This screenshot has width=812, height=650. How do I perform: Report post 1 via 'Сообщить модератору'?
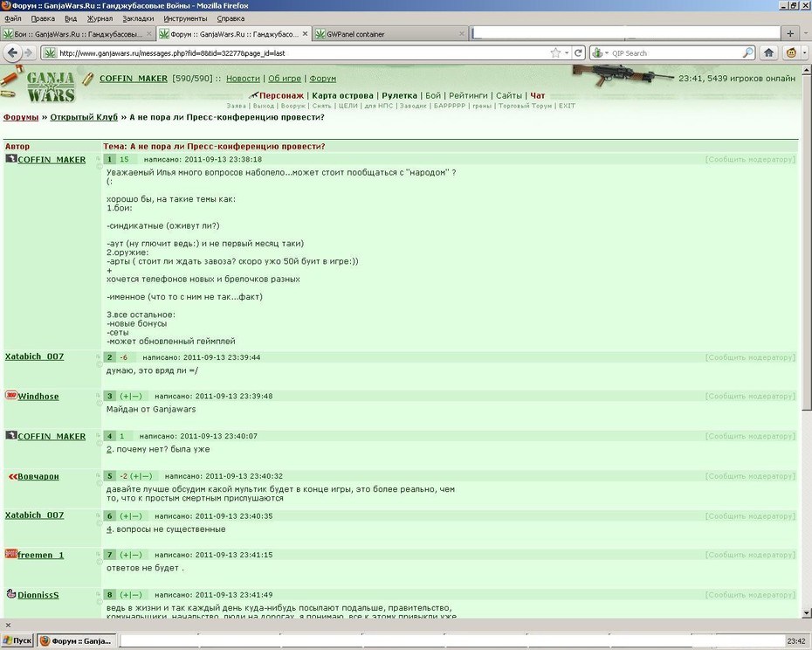(x=750, y=160)
